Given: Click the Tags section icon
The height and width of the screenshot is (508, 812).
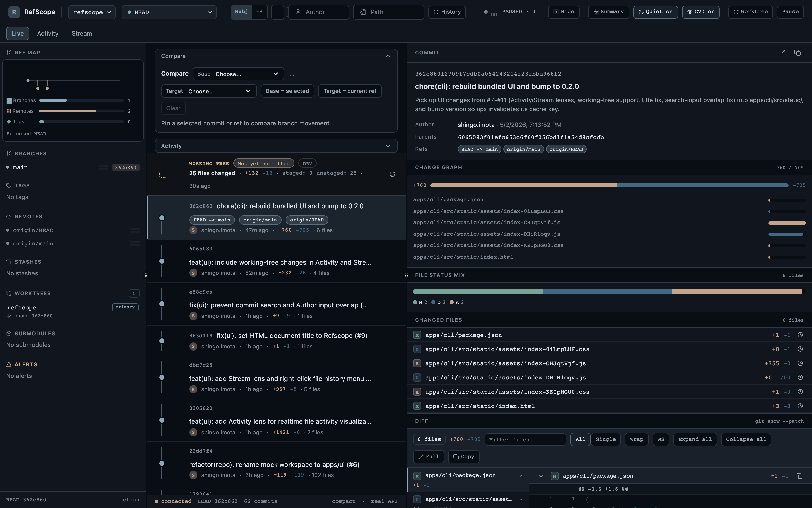Looking at the screenshot, I should pyautogui.click(x=9, y=185).
